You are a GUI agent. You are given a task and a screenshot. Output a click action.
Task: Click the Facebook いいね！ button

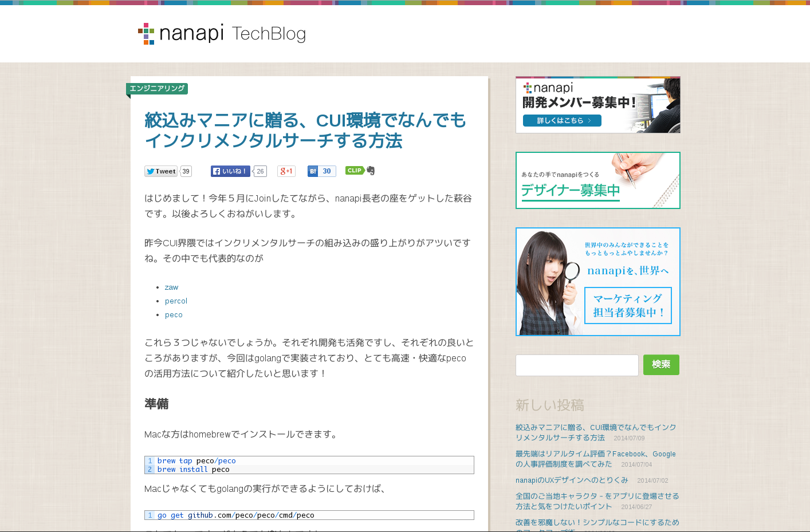[230, 171]
